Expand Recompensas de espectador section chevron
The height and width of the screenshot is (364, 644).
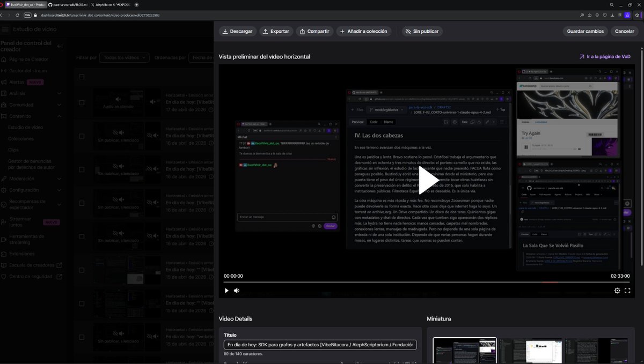59,204
